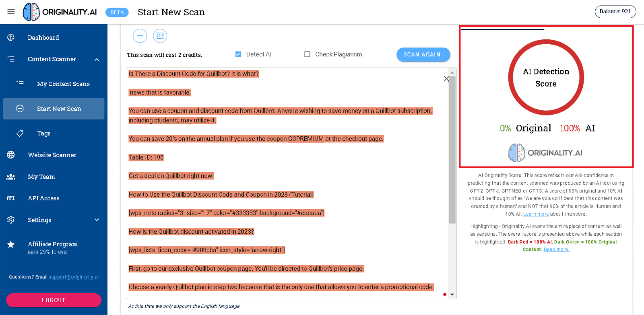Screen dimensions: 644x315
Task: Enable the Check Plagiarism checkbox
Action: coord(308,54)
